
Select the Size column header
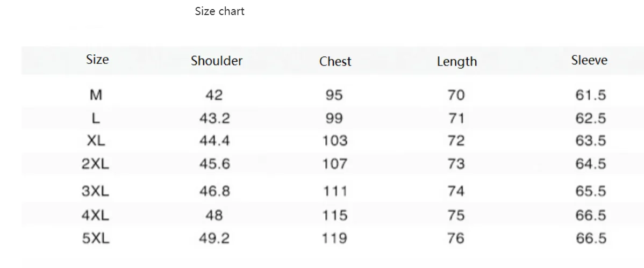97,60
